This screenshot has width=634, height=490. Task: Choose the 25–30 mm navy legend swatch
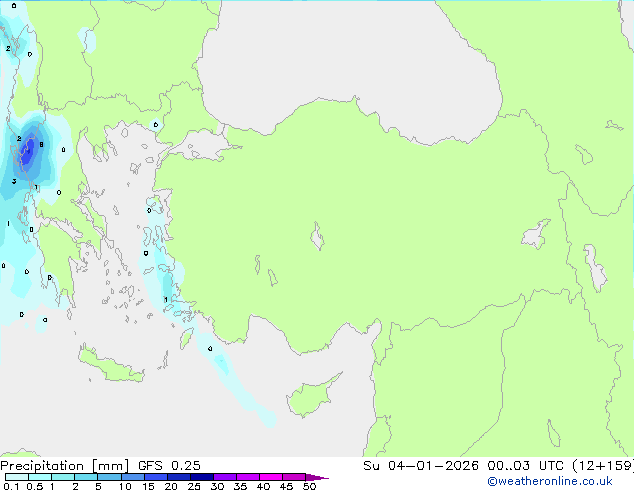tap(202, 477)
